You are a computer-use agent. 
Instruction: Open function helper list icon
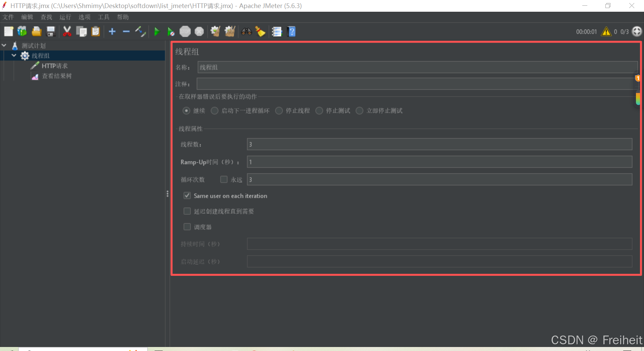click(x=277, y=32)
